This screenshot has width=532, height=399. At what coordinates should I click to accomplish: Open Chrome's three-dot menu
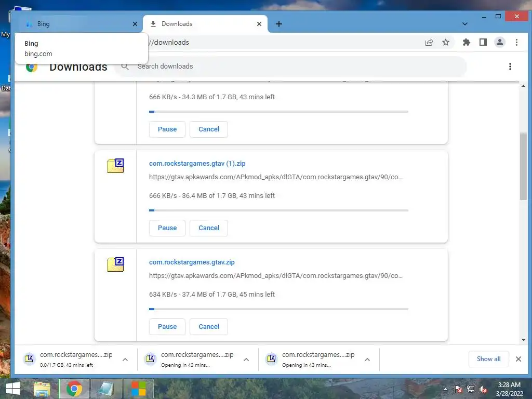coord(517,42)
